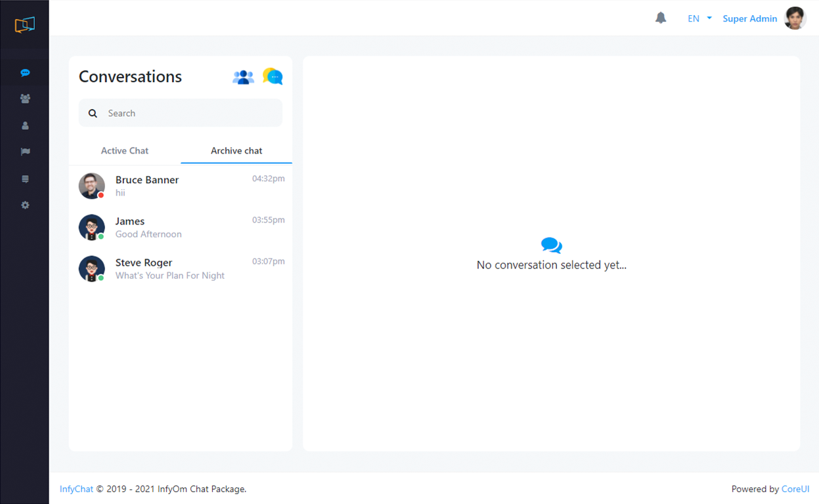
Task: Open the conversations chat icon in sidebar
Action: tap(25, 73)
